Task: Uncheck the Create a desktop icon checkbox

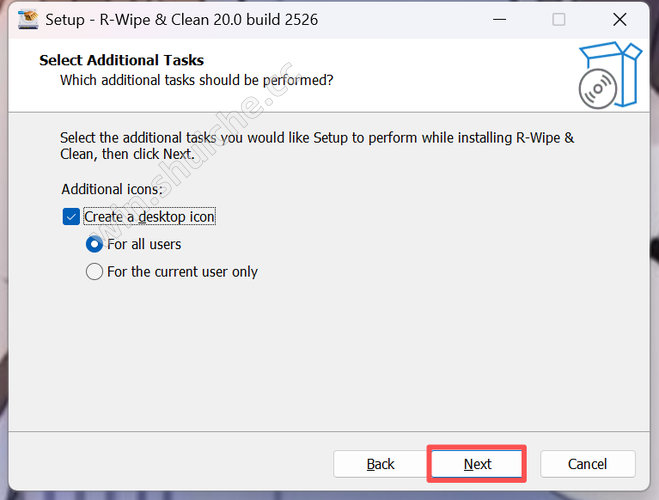Action: (71, 217)
